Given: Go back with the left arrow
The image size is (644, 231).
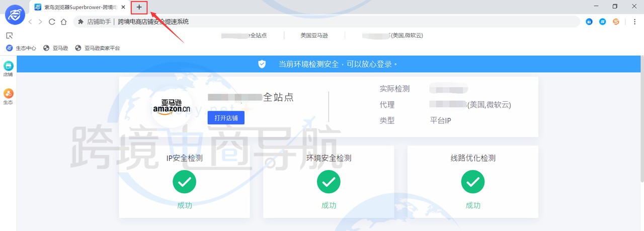Looking at the screenshot, I should 30,22.
